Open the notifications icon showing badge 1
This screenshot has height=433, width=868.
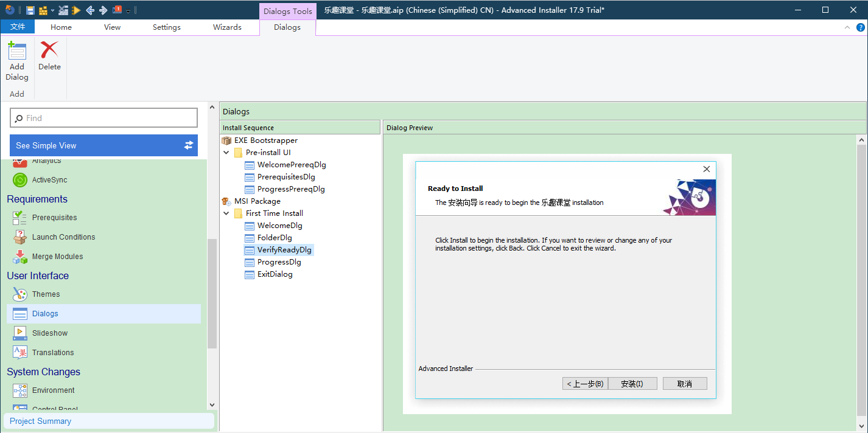[117, 10]
